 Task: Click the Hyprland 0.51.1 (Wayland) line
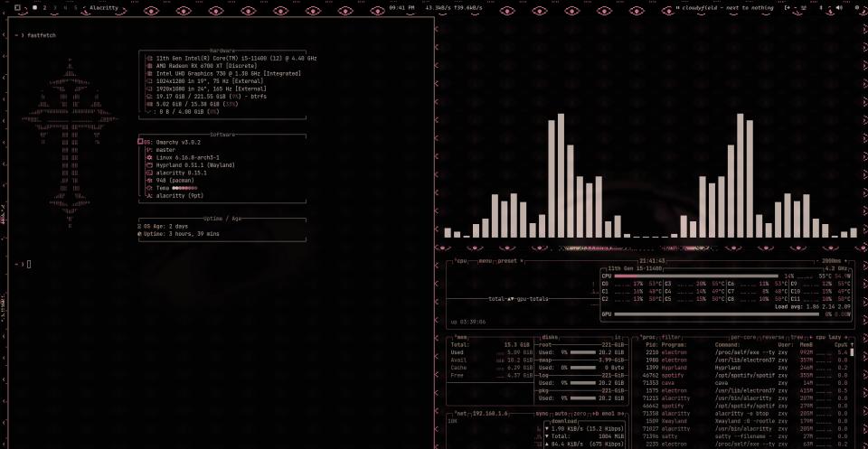tap(191, 165)
